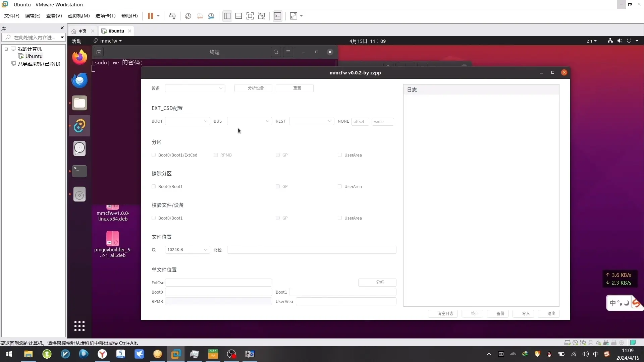The width and height of the screenshot is (644, 362).
Task: Open Windows Start menu
Action: pos(9,354)
